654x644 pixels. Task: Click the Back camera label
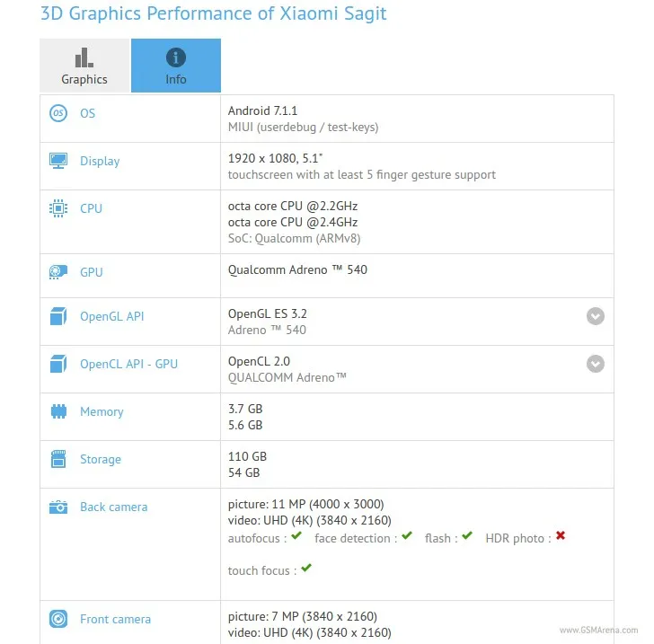113,507
